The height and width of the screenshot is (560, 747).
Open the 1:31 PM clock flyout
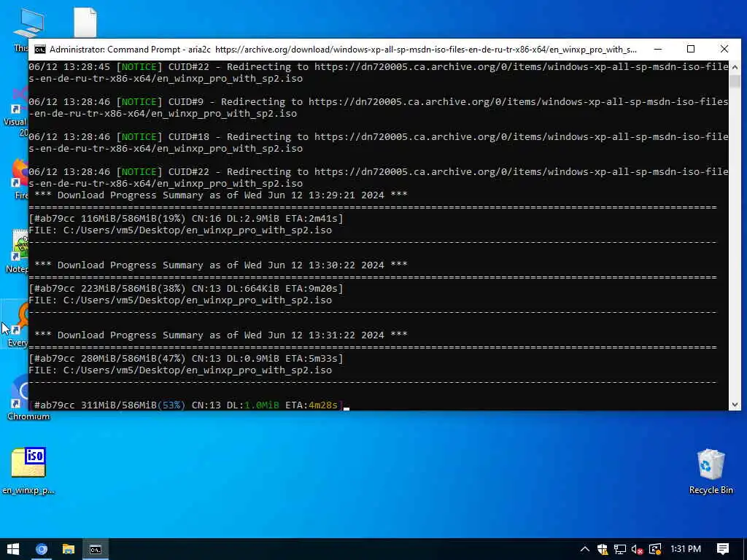coord(686,549)
